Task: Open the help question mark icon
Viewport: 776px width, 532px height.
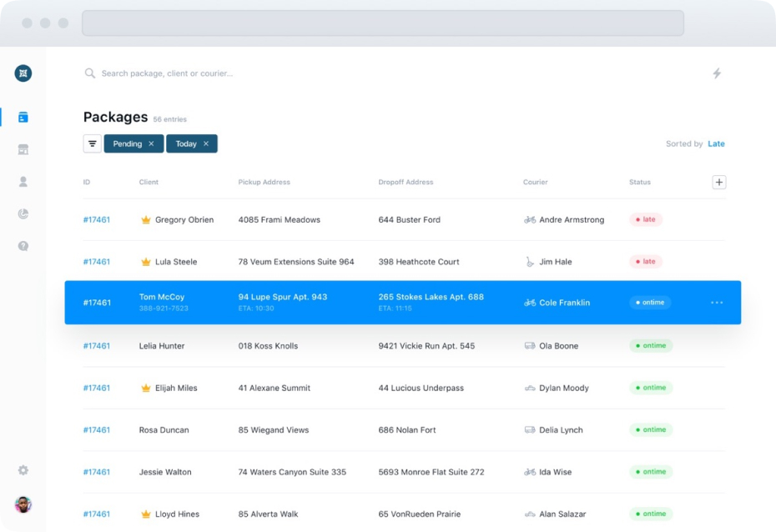Action: (23, 246)
